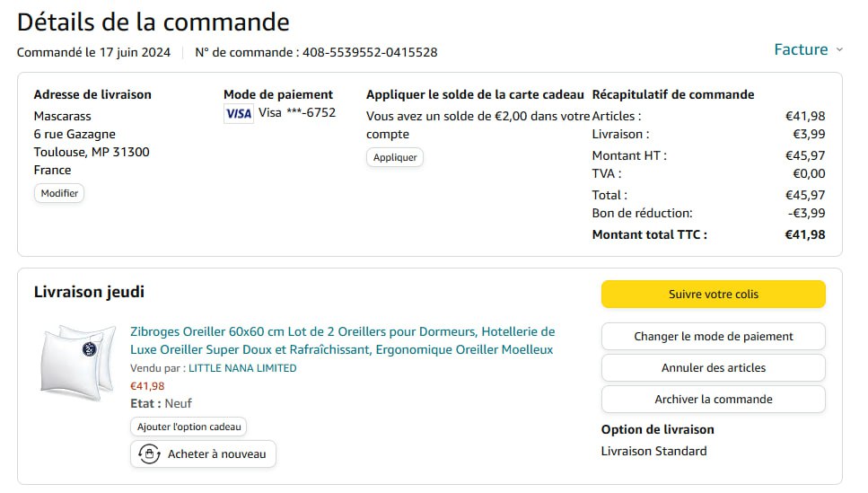868x493 pixels.
Task: Click the order number 408-5539552-0415528
Action: coord(369,52)
